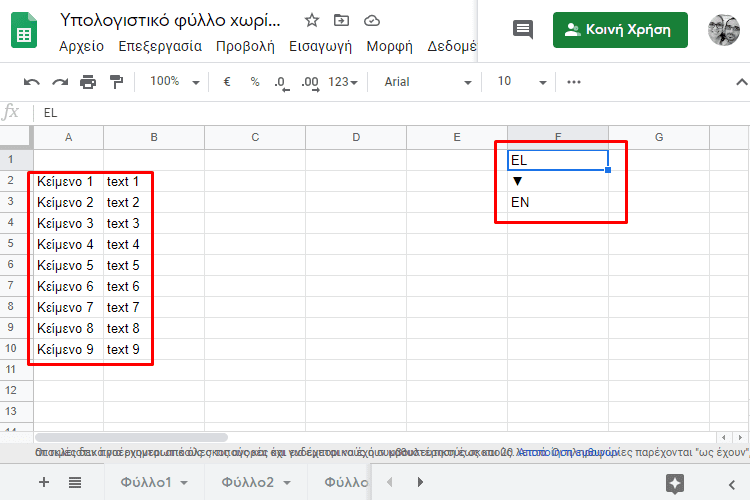Open the font size 10 dropdown

coord(521,82)
